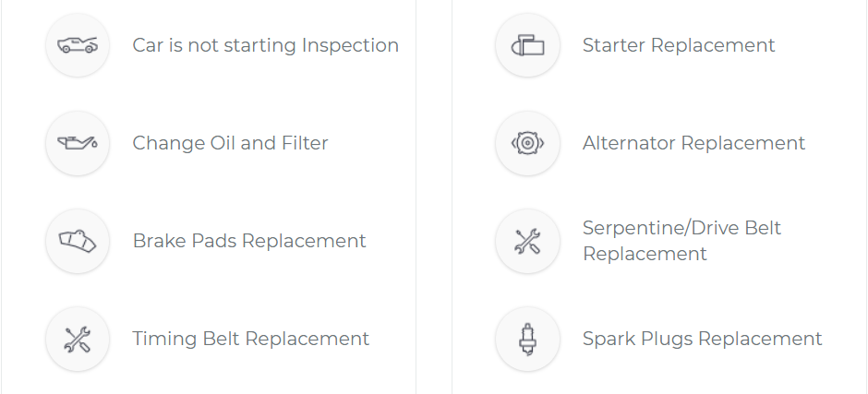Image resolution: width=868 pixels, height=394 pixels.
Task: Choose Serpentine/Drive Belt Replacement text
Action: [682, 241]
